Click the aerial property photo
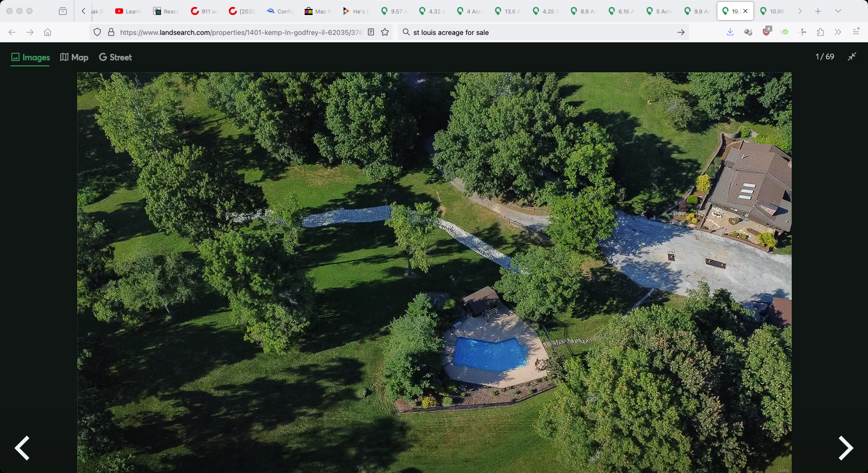Image resolution: width=868 pixels, height=473 pixels. [434, 272]
